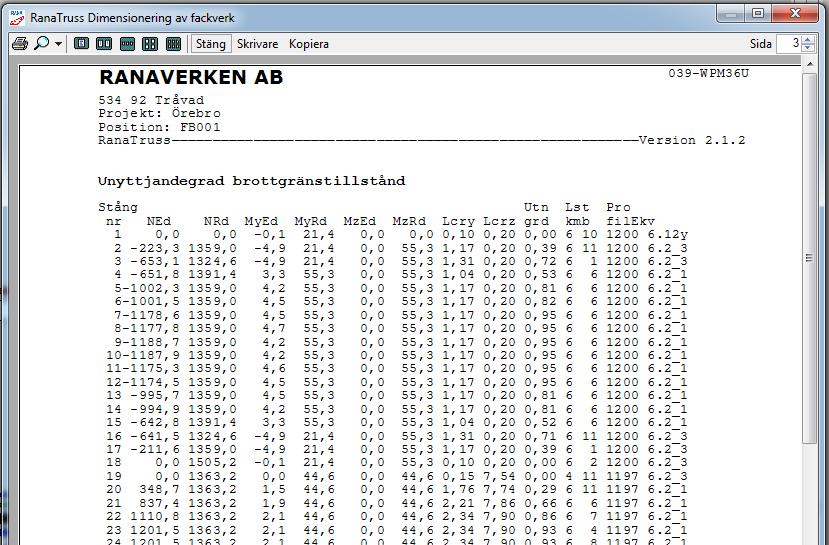Image resolution: width=829 pixels, height=545 pixels.
Task: Click the column header 'Lcry'
Action: click(x=458, y=221)
